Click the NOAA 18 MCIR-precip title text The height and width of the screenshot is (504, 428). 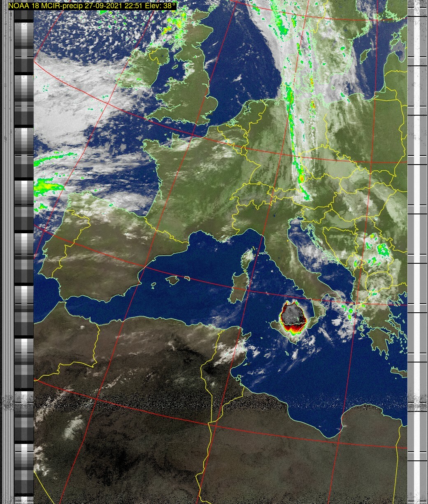[93, 6]
